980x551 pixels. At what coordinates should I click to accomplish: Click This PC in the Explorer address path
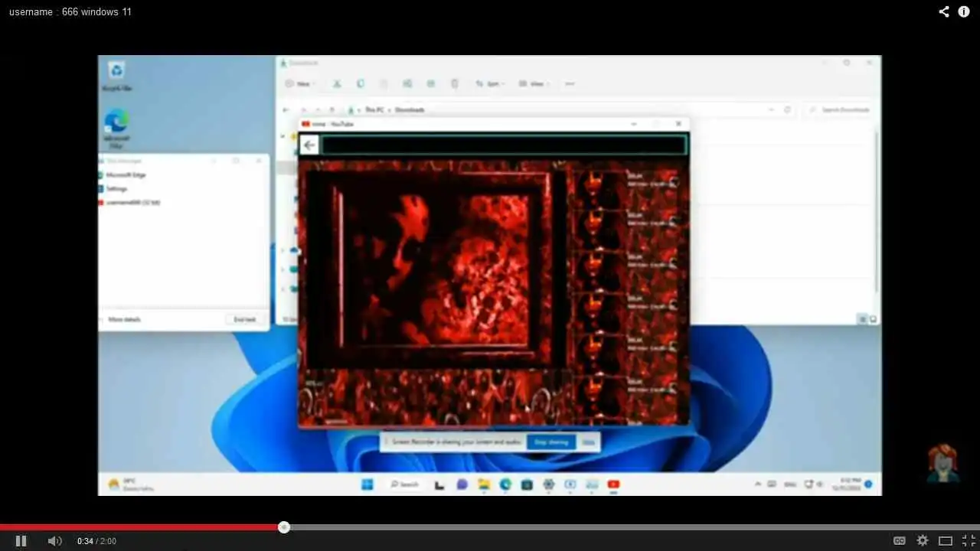coord(374,110)
